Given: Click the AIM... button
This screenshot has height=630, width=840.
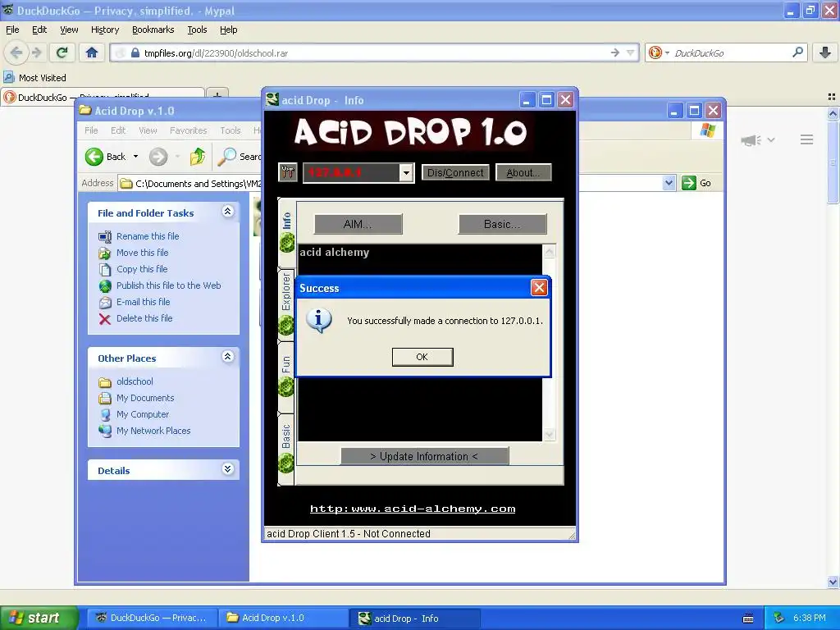Looking at the screenshot, I should [x=358, y=224].
